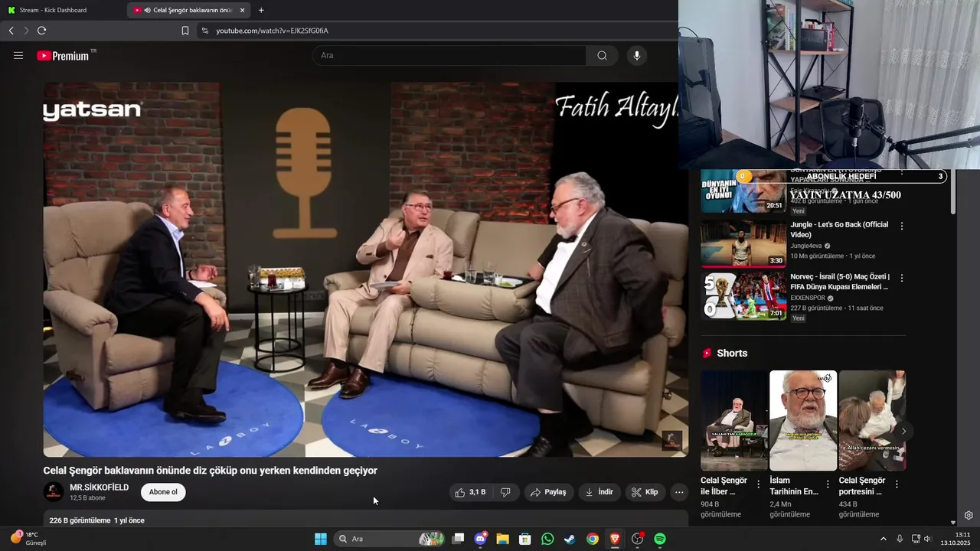The height and width of the screenshot is (551, 980).
Task: Dislike the video
Action: point(505,492)
